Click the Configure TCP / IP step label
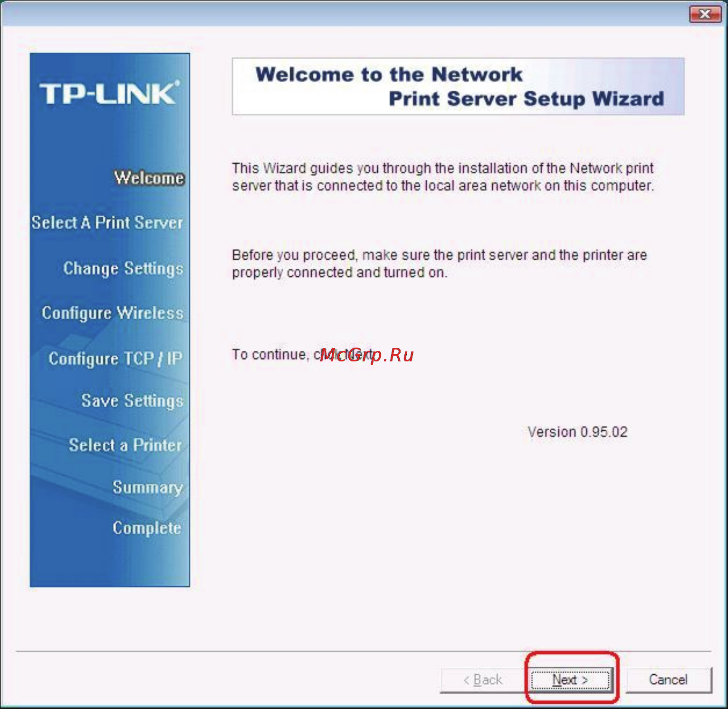Screen dimensions: 728x709 click(x=115, y=359)
